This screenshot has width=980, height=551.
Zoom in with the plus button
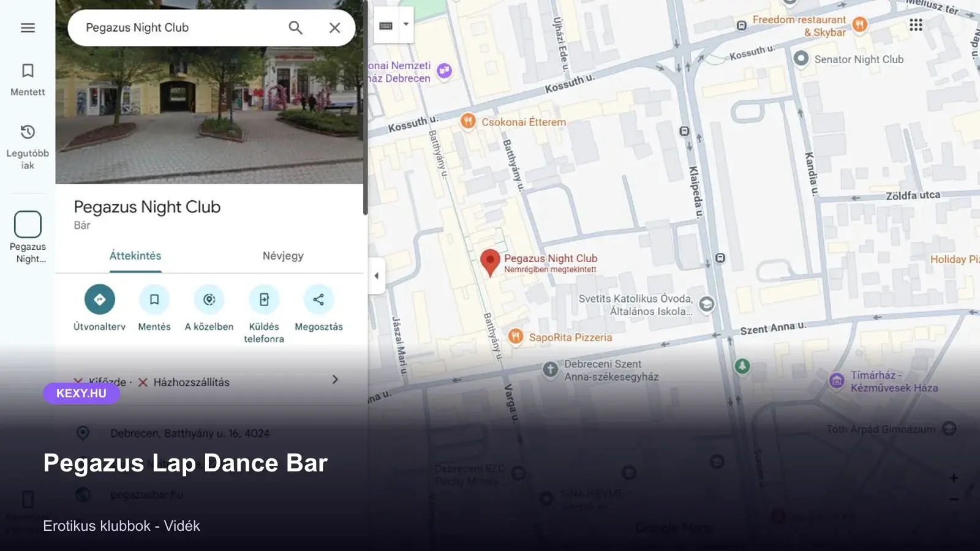(x=954, y=478)
